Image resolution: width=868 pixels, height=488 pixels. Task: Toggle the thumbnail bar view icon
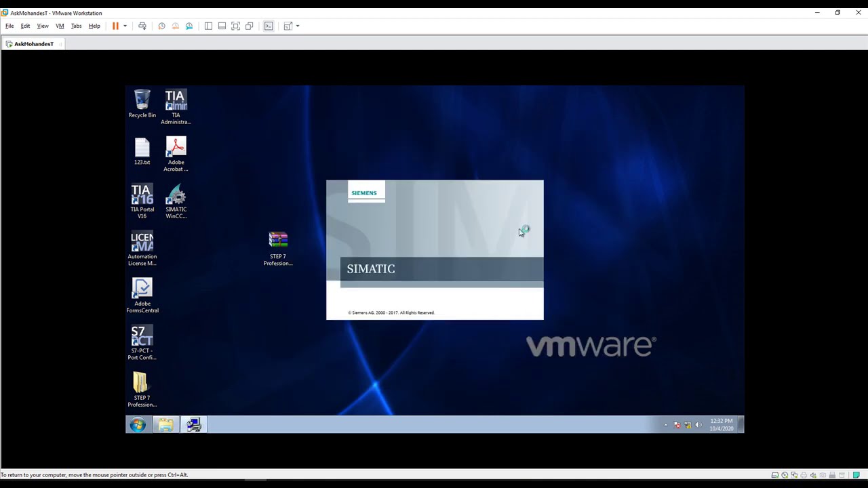(222, 26)
